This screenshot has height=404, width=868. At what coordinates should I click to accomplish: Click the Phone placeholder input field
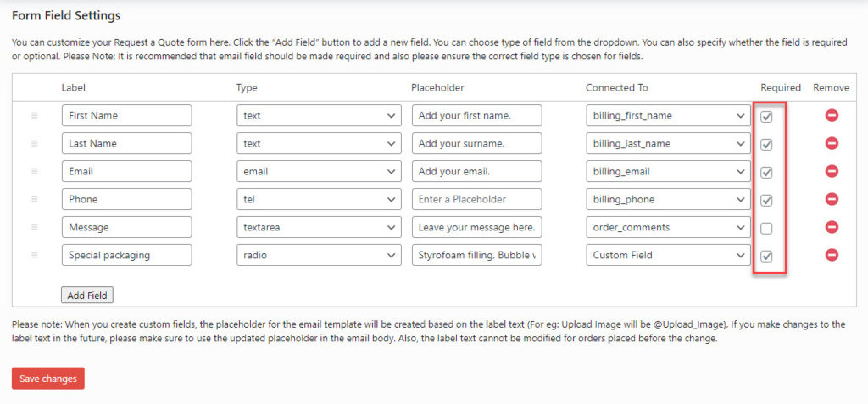click(x=476, y=199)
